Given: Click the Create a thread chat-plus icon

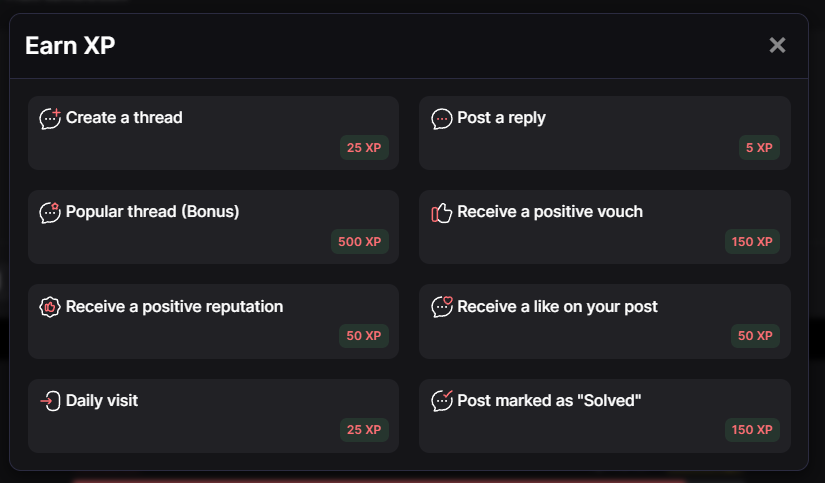Looking at the screenshot, I should click(50, 118).
